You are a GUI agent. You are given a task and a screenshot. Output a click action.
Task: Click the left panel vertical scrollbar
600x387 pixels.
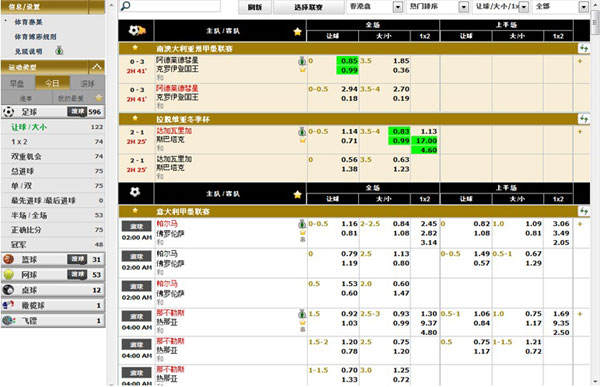pos(111,193)
